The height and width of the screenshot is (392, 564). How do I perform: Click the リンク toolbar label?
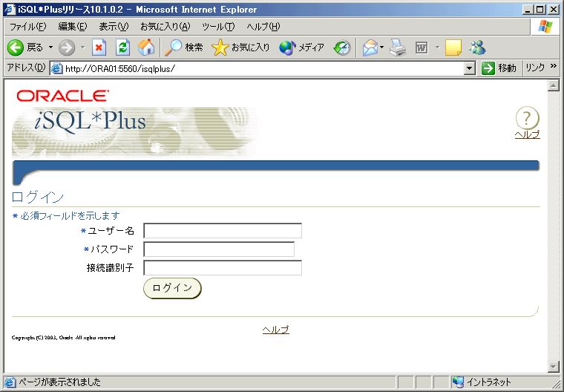535,68
